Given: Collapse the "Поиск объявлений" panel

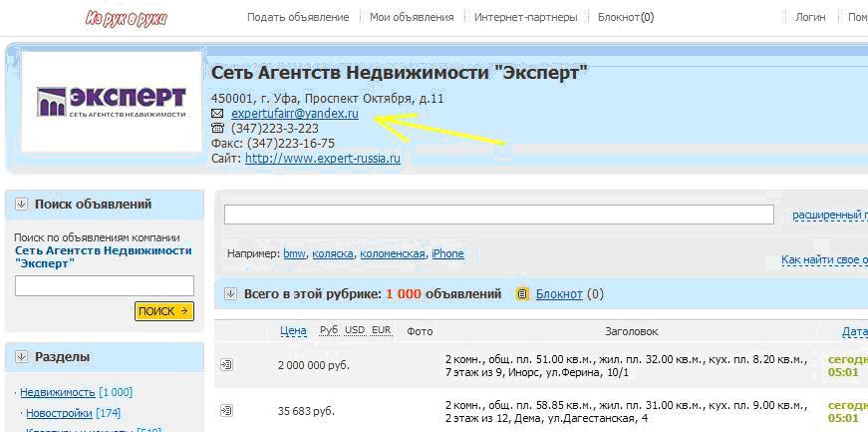Looking at the screenshot, I should click(x=21, y=205).
